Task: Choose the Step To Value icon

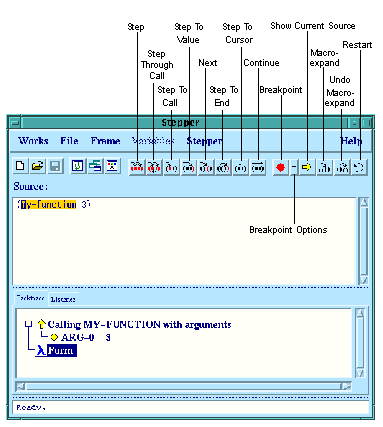Action: (189, 167)
